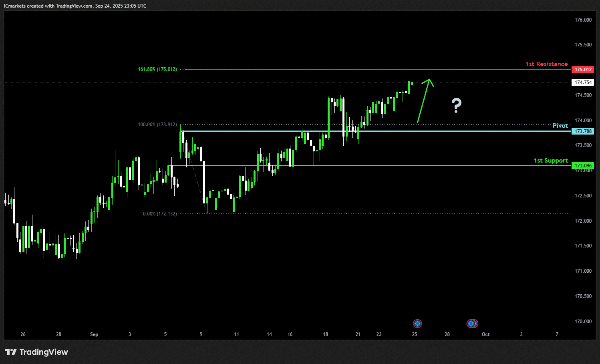Click the green 173.096 support price tag
The width and height of the screenshot is (600, 364).
(x=583, y=166)
